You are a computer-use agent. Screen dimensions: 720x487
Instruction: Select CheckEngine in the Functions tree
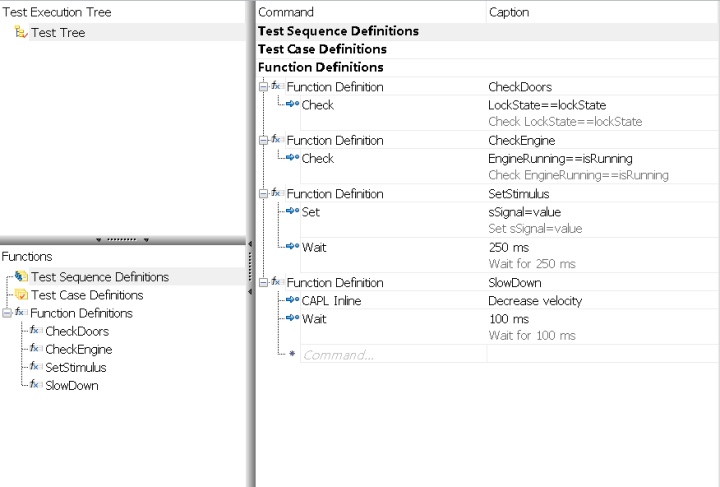pyautogui.click(x=79, y=349)
